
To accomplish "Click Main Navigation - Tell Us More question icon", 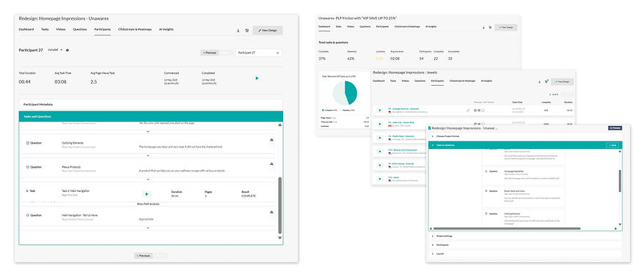I will [x=28, y=215].
